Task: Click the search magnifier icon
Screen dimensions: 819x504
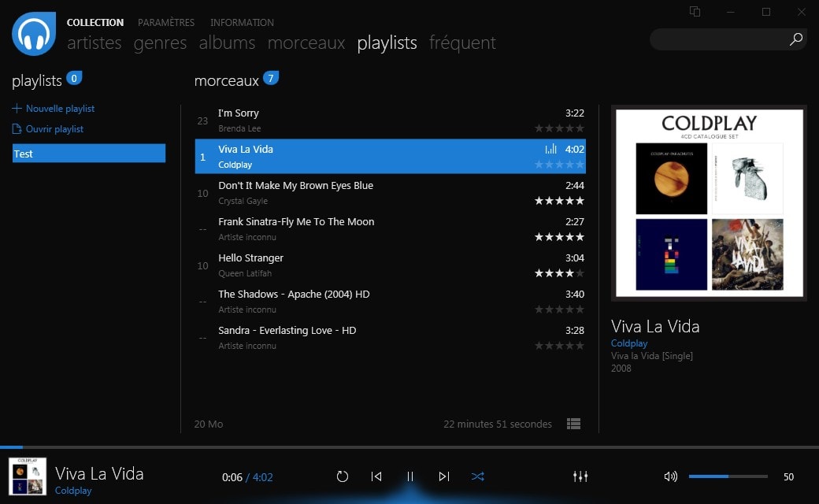Action: 796,39
